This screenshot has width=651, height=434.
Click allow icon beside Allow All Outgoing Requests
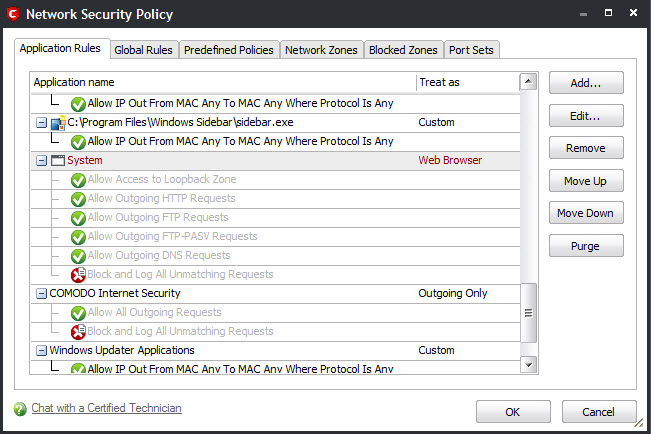coord(78,313)
